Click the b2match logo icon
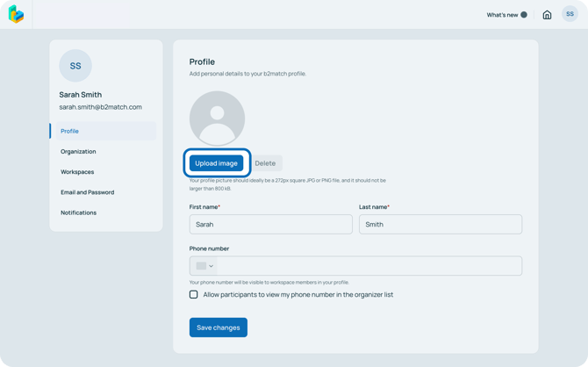Image resolution: width=588 pixels, height=367 pixels. 16,14
